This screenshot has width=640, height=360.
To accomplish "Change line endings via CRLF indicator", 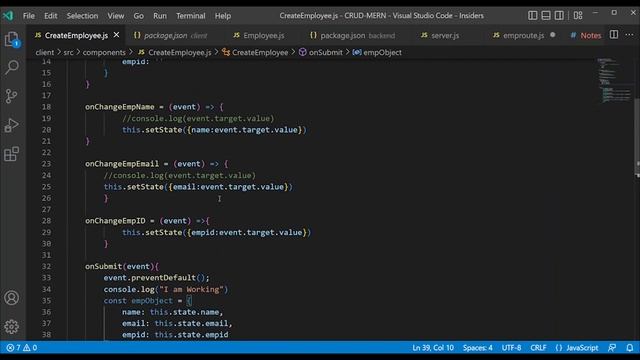I will [x=538, y=348].
